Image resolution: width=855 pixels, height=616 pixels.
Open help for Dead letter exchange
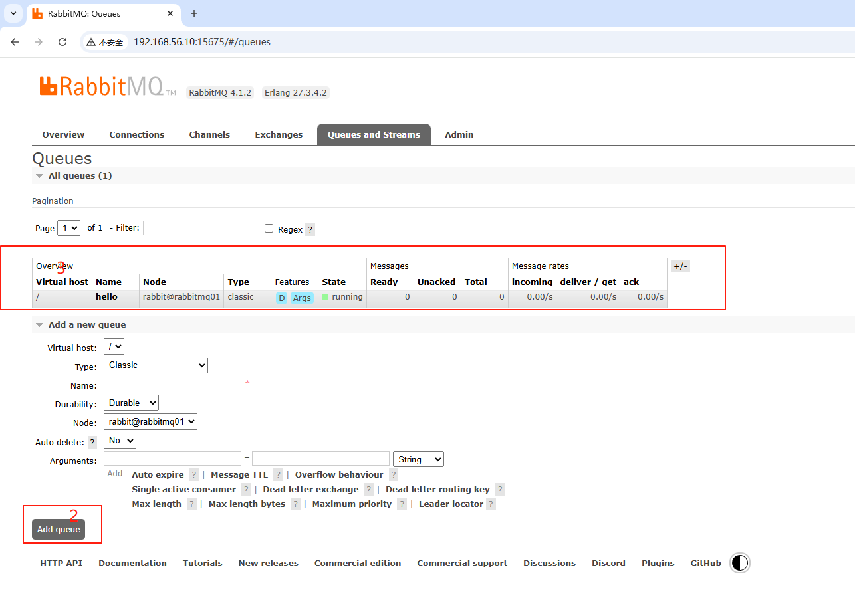click(368, 490)
